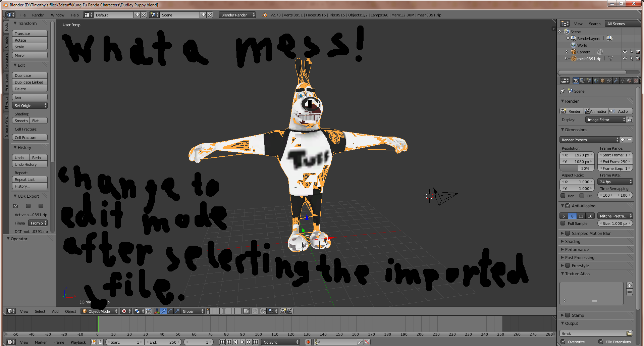Toggle renderability of Camera in outliner

tap(638, 52)
